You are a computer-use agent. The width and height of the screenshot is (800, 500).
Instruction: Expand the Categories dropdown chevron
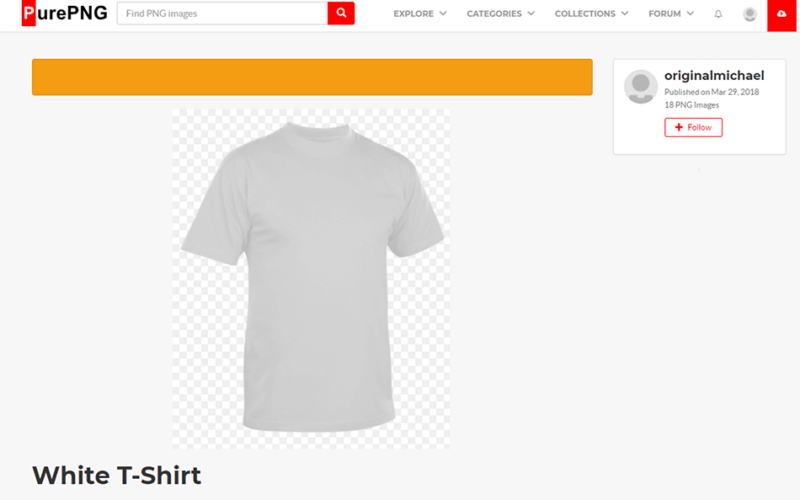coord(531,13)
